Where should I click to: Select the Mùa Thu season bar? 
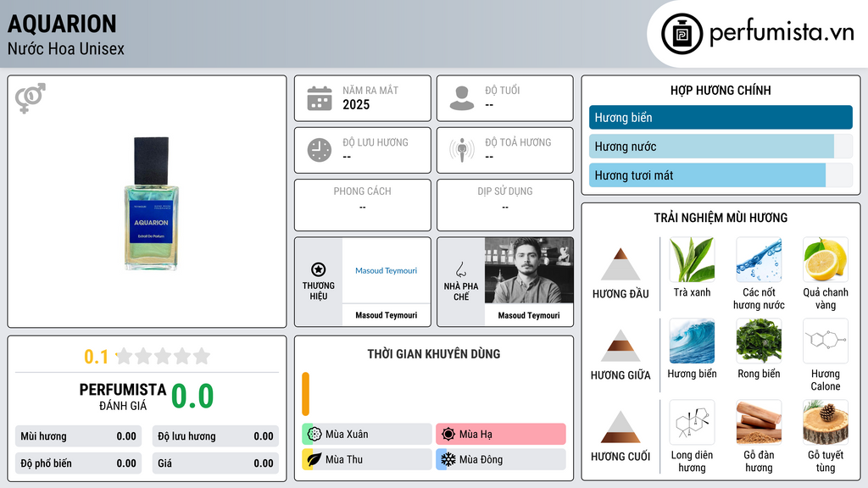pyautogui.click(x=367, y=459)
